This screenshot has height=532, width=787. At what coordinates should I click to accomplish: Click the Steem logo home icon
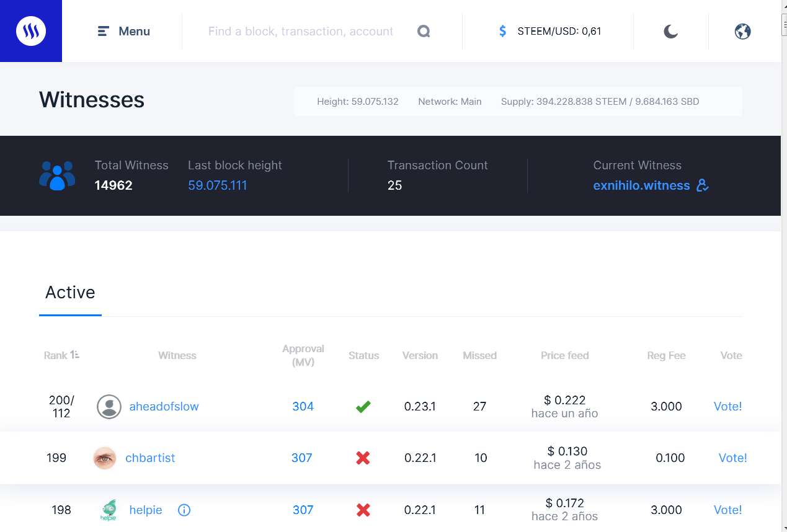(x=31, y=31)
